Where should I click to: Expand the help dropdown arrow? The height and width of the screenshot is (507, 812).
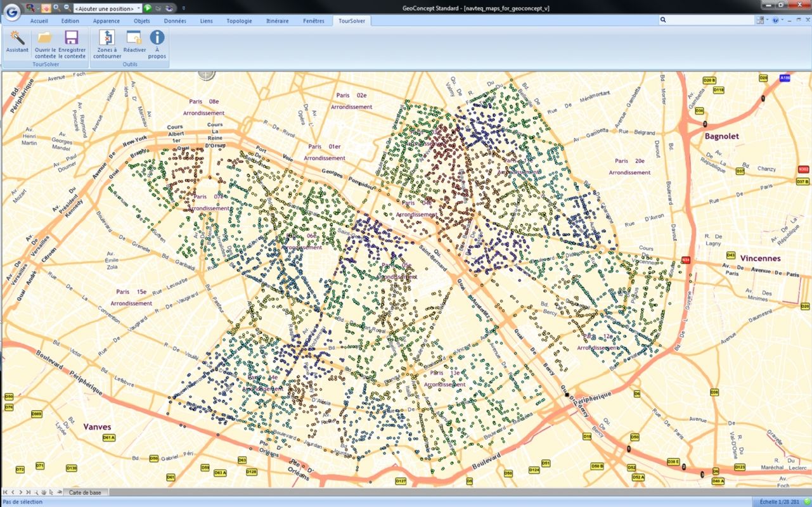(782, 20)
